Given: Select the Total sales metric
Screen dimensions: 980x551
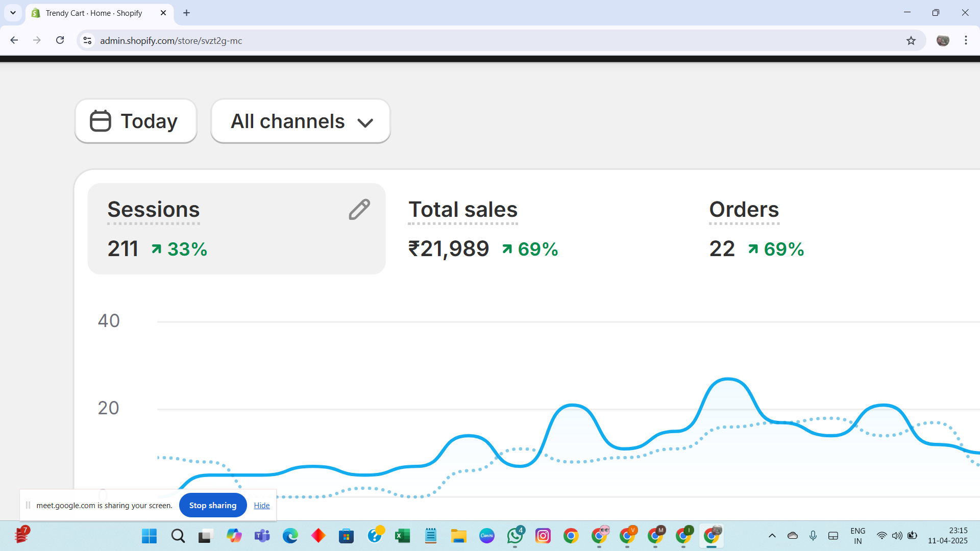Looking at the screenshot, I should click(463, 210).
